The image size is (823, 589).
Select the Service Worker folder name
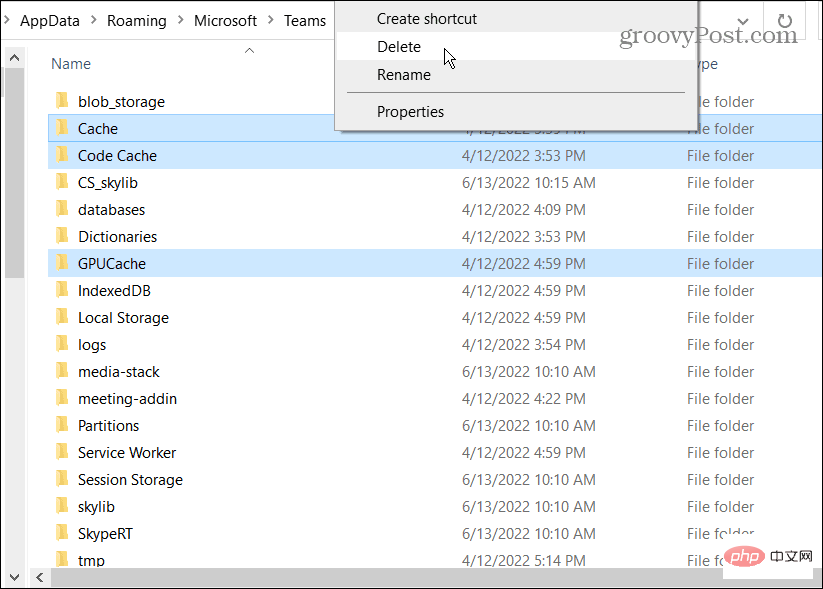click(x=127, y=453)
